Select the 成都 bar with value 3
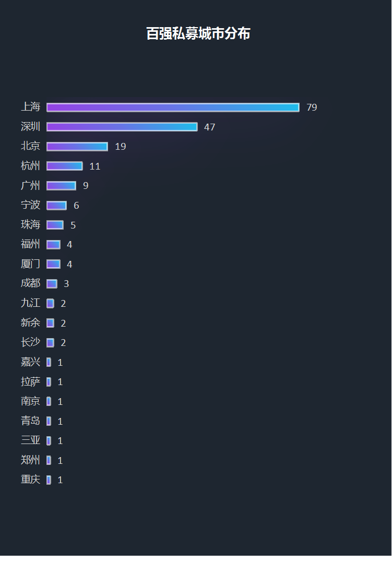Image resolution: width=392 pixels, height=563 pixels. coord(52,284)
